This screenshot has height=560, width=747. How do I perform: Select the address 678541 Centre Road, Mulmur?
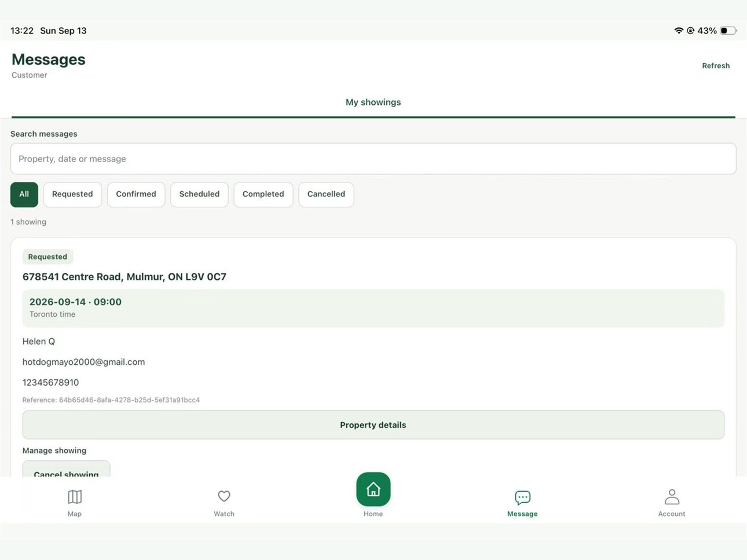tap(124, 277)
